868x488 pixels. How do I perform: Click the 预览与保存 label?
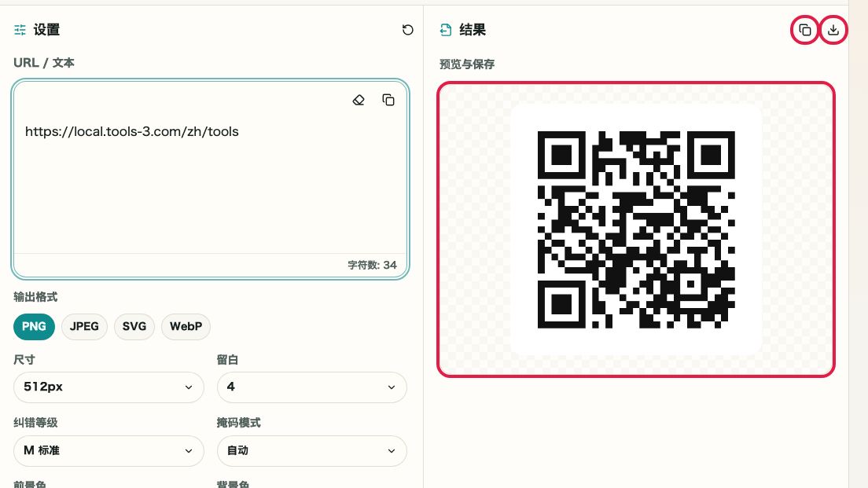click(x=467, y=64)
